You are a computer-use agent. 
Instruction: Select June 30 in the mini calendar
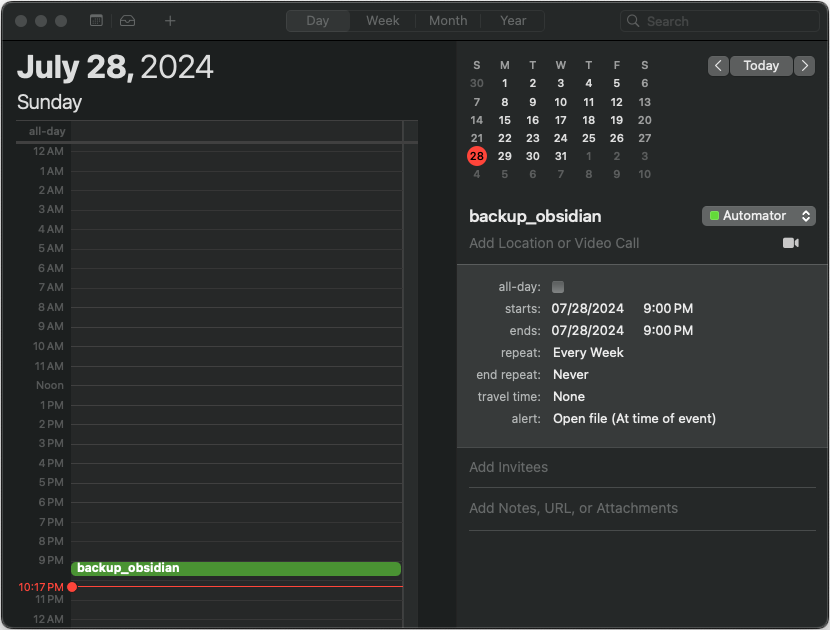476,83
